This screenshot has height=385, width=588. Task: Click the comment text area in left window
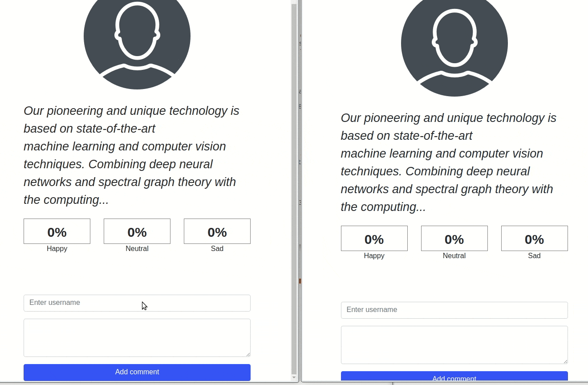[137, 337]
